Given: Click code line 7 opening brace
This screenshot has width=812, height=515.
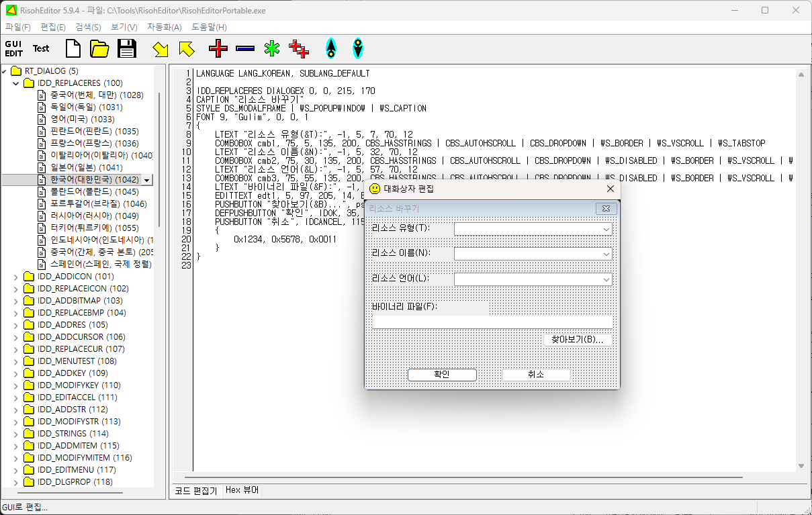Looking at the screenshot, I should coord(198,126).
